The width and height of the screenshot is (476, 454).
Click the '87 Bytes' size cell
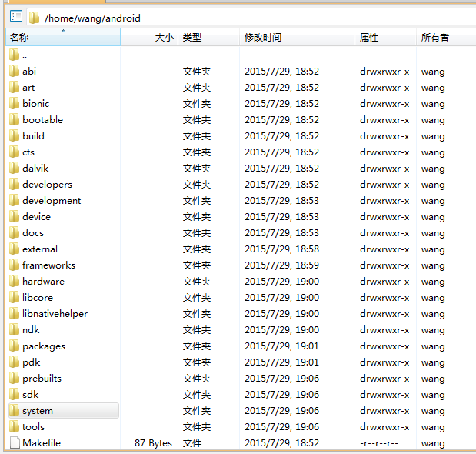pos(153,443)
